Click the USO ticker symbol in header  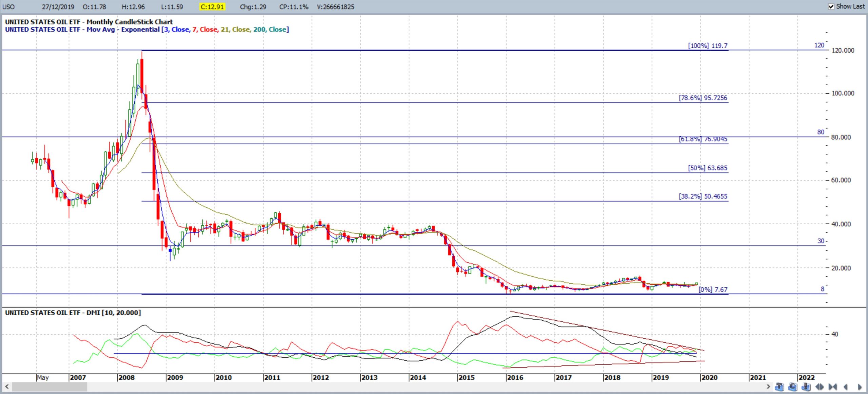(x=9, y=7)
